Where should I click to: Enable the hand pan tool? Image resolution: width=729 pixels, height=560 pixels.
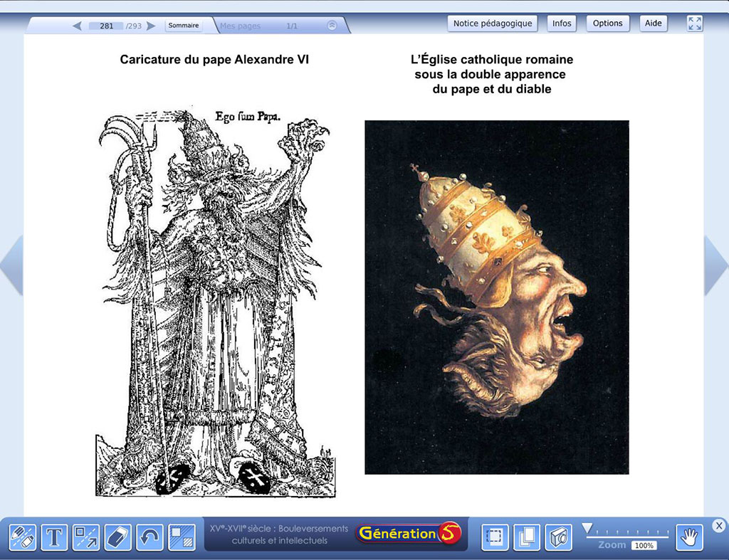[x=689, y=537]
